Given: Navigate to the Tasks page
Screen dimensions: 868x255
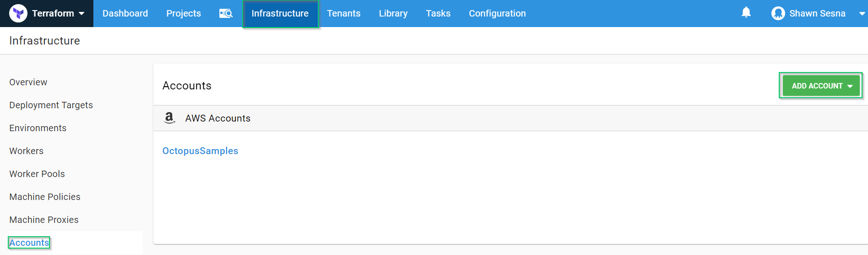Looking at the screenshot, I should (438, 13).
